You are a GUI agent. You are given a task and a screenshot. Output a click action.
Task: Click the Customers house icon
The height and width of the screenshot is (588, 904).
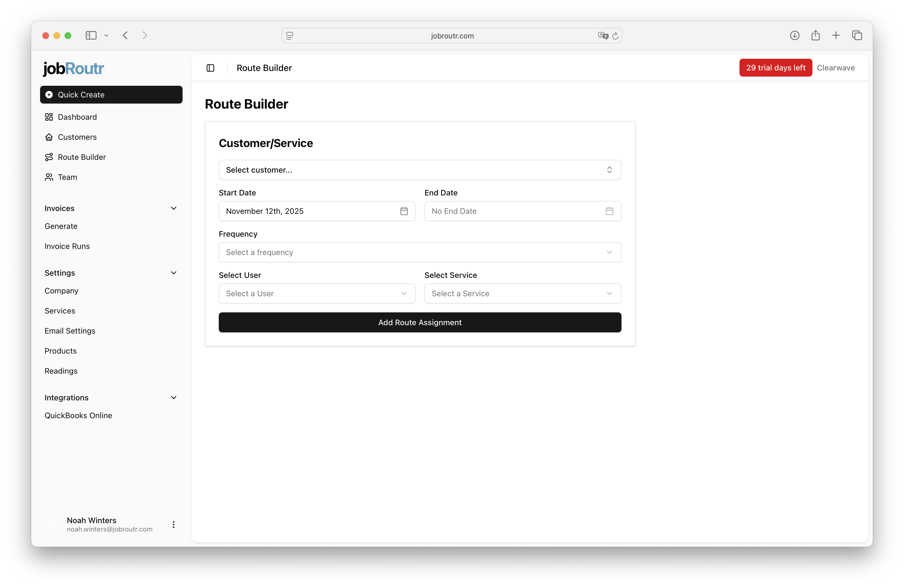click(49, 137)
